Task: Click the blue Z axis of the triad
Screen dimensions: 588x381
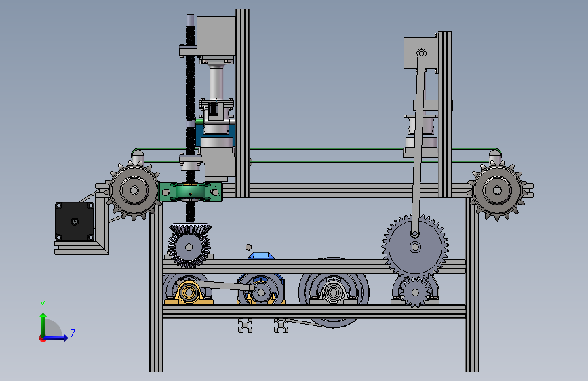Action: coord(56,338)
